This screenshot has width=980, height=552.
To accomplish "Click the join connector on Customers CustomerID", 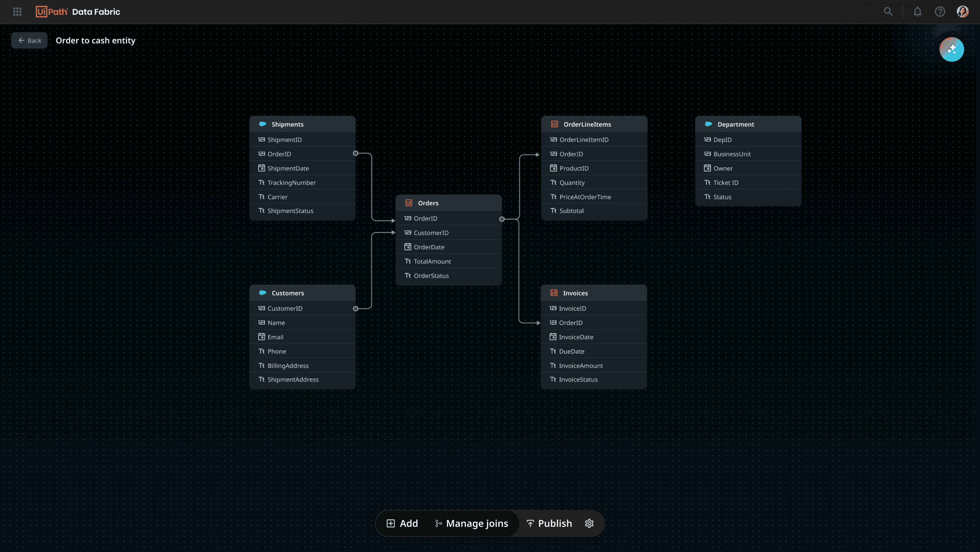I will coord(355,308).
